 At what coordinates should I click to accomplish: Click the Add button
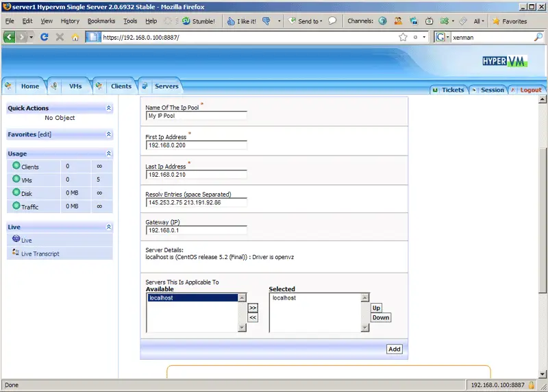(394, 349)
